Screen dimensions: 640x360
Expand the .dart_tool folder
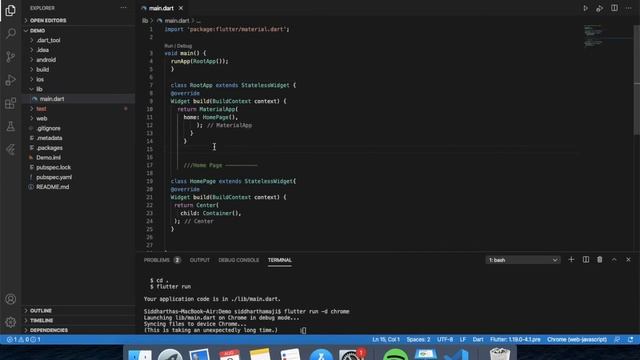tap(48, 40)
